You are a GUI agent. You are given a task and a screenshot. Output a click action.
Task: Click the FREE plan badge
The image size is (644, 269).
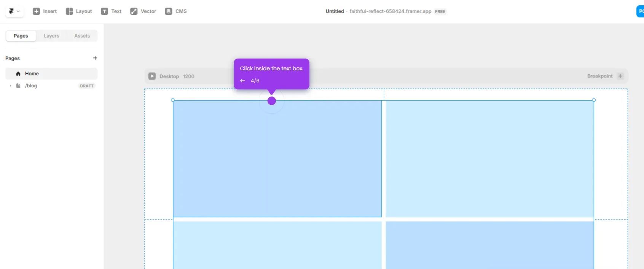tap(440, 11)
